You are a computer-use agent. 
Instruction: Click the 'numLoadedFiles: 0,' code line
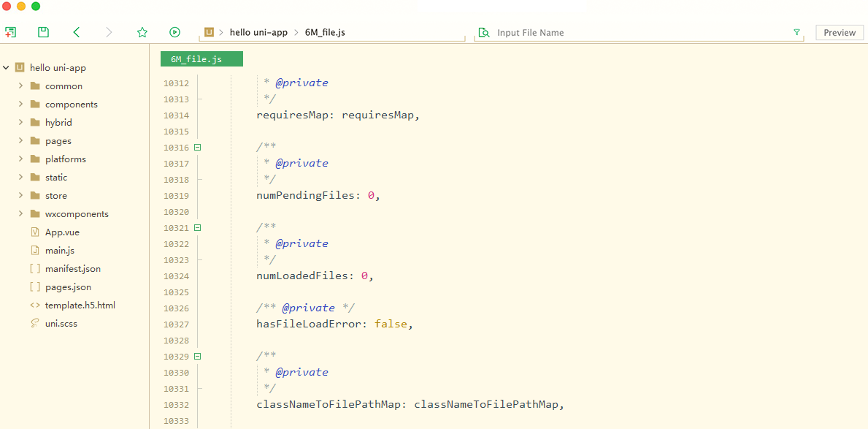(x=315, y=276)
